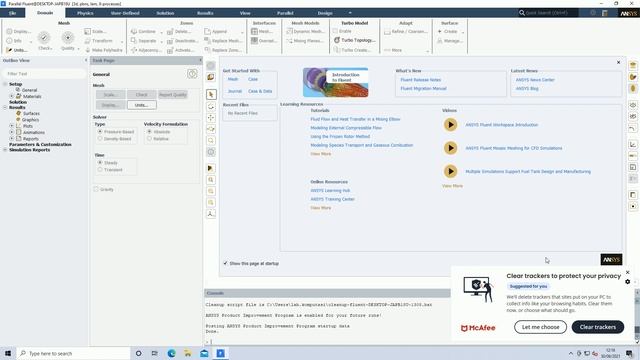The height and width of the screenshot is (360, 640).
Task: Click the Task Page help icon
Action: click(192, 74)
